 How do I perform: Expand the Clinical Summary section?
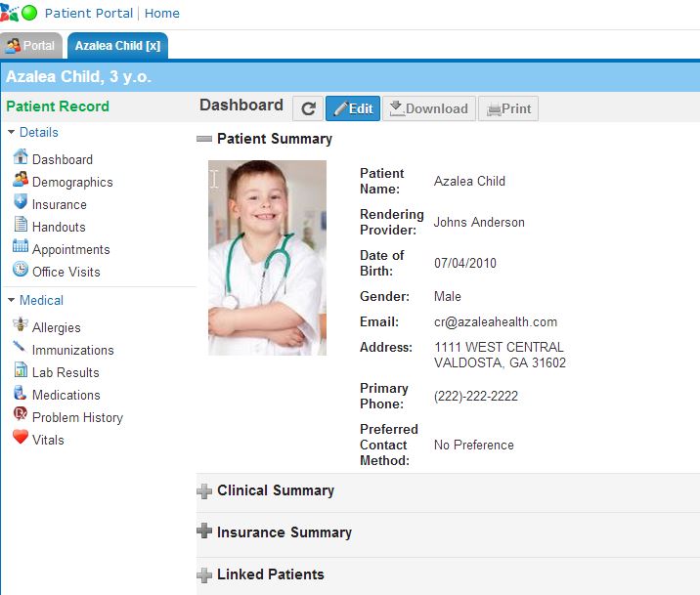tap(204, 491)
